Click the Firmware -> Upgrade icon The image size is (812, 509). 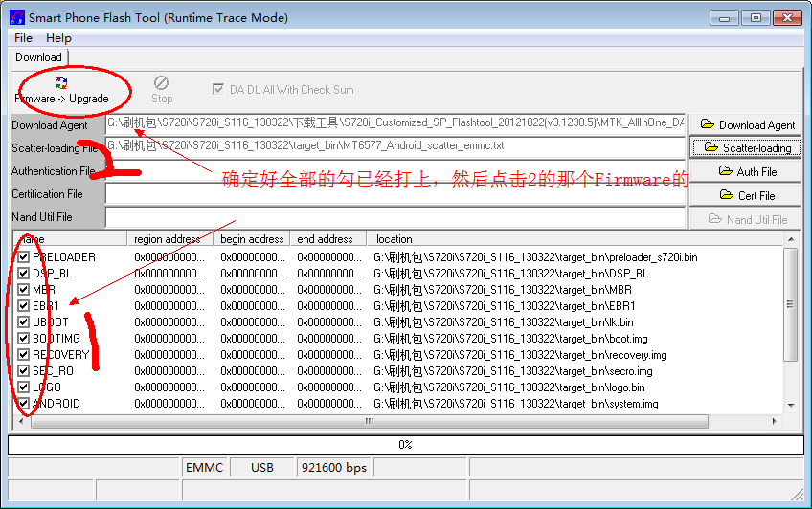click(61, 83)
